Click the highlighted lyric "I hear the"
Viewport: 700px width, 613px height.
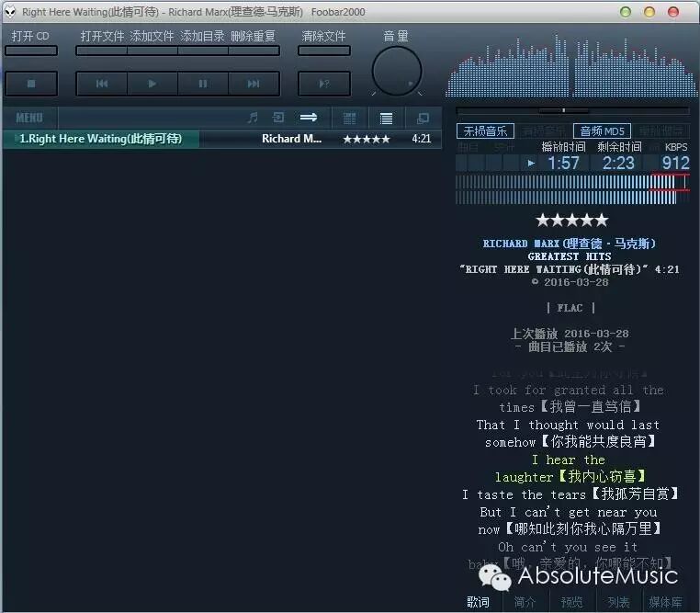click(x=569, y=460)
